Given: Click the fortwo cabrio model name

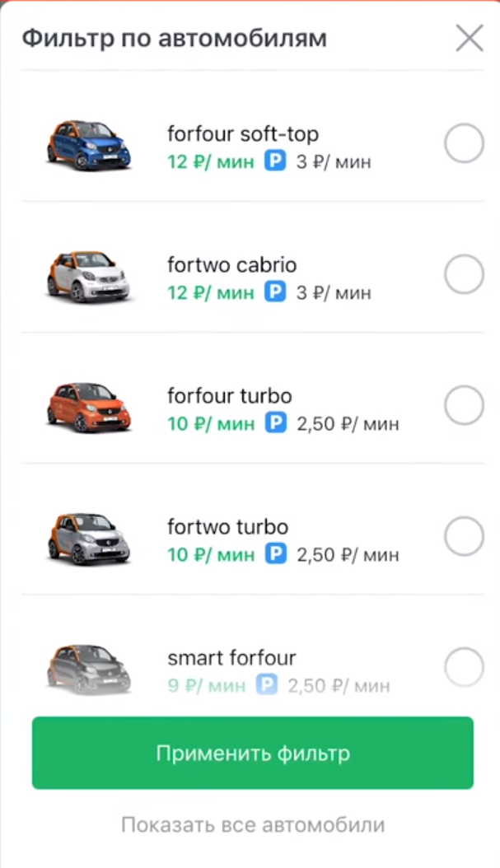Looking at the screenshot, I should tap(231, 265).
